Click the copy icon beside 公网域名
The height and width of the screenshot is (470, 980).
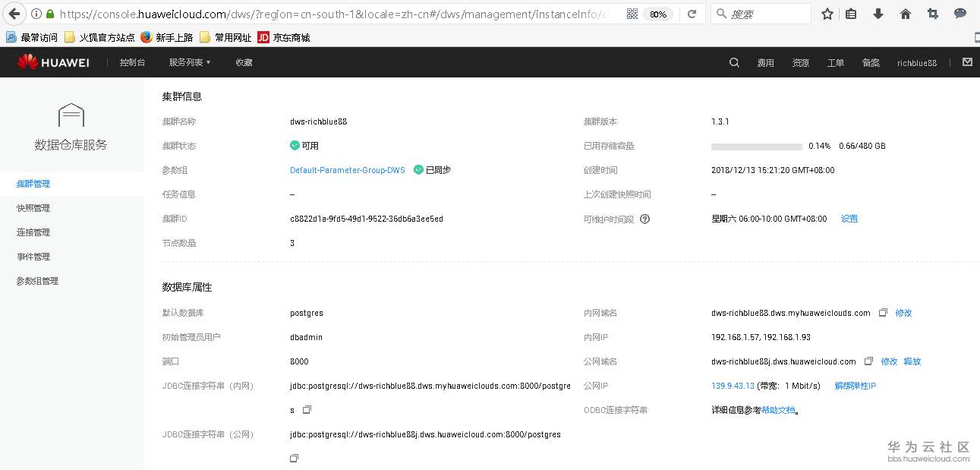pyautogui.click(x=868, y=361)
